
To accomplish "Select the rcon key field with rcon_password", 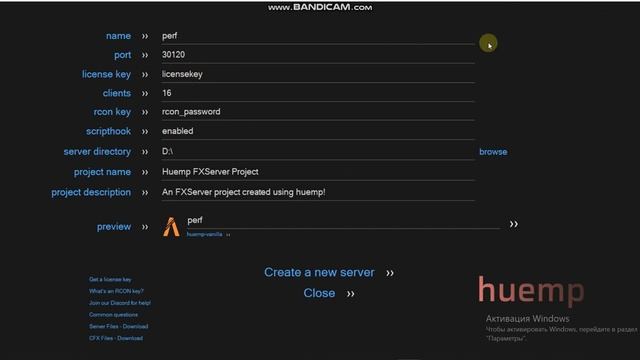I will [x=318, y=112].
